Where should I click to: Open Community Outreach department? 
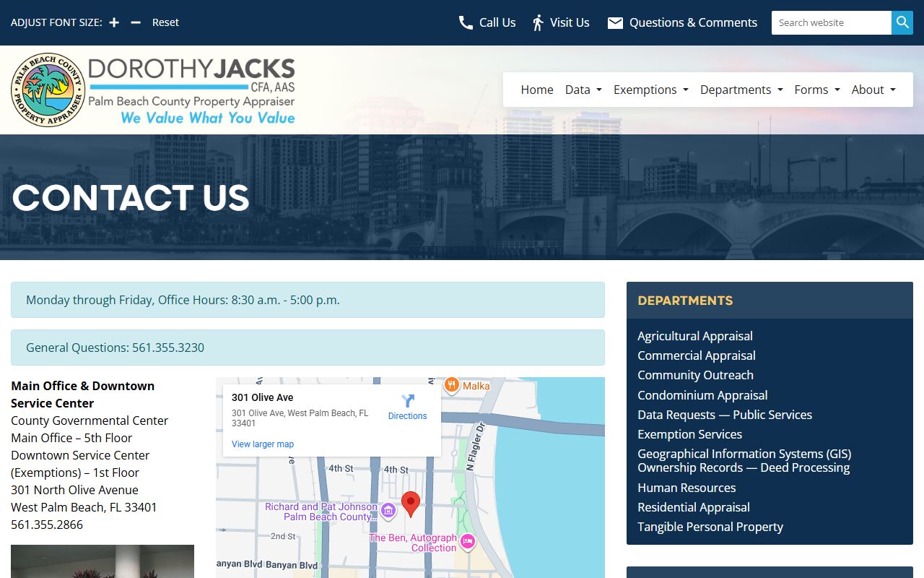pyautogui.click(x=695, y=375)
